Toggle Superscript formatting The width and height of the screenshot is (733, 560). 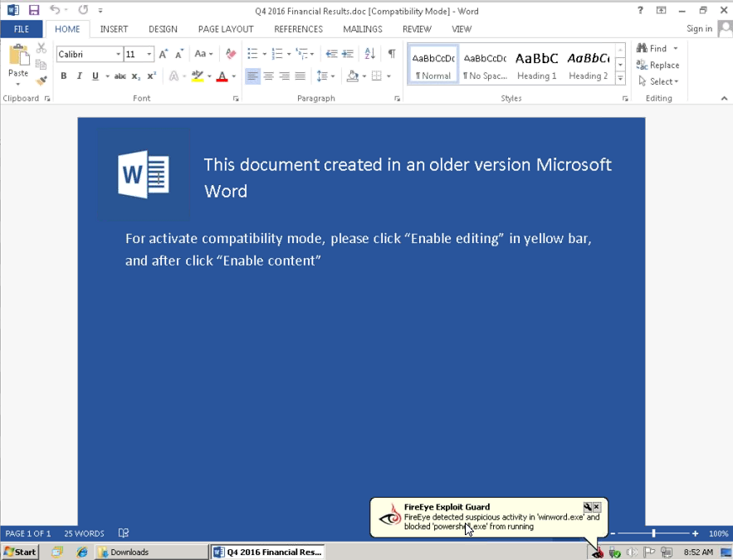(x=151, y=75)
